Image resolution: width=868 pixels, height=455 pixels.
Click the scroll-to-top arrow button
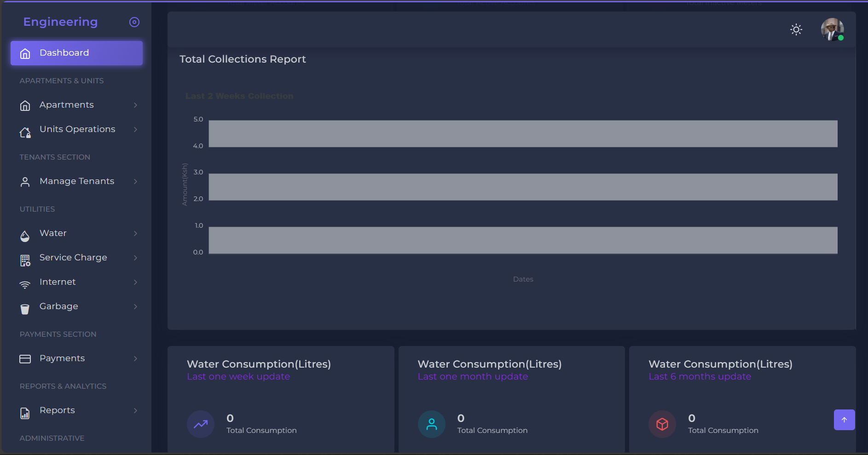click(x=845, y=420)
